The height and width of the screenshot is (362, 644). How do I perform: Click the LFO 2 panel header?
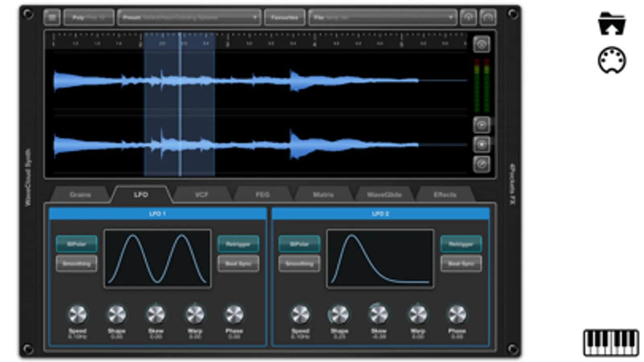[381, 214]
